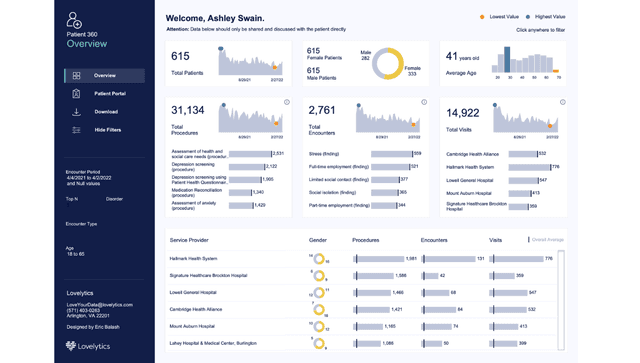The image size is (640, 363).
Task: Click the Hide Filters sliders icon
Action: click(76, 130)
